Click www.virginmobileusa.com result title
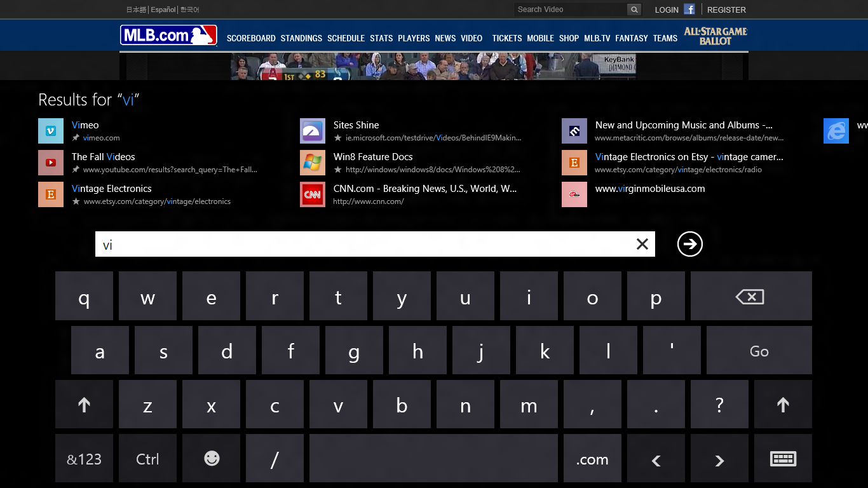Image resolution: width=868 pixels, height=488 pixels. [650, 189]
